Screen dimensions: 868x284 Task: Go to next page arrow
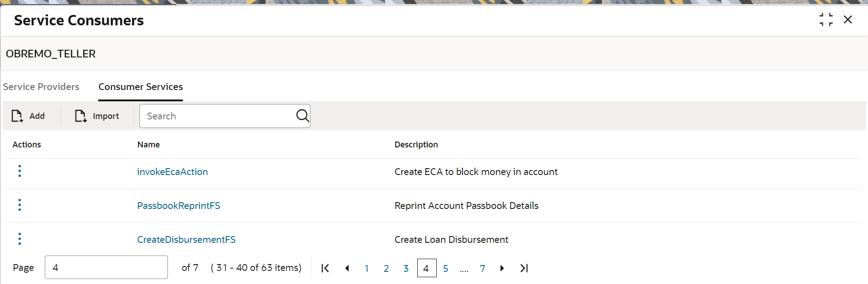click(x=502, y=268)
